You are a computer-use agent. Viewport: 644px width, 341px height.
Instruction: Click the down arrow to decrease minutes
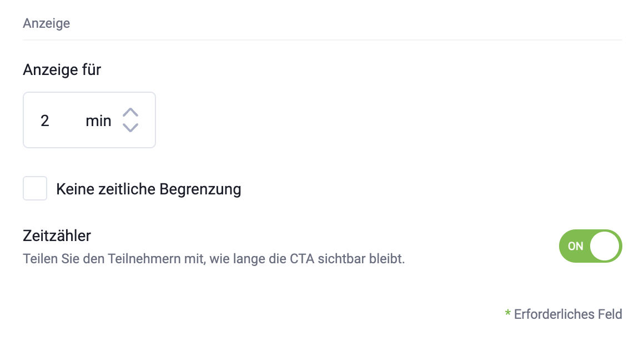[130, 128]
